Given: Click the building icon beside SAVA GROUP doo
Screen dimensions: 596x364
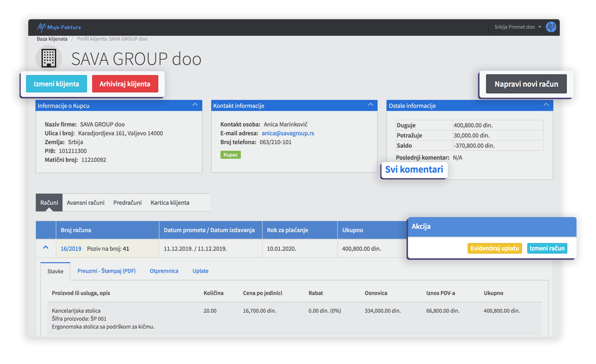Looking at the screenshot, I should [x=49, y=58].
